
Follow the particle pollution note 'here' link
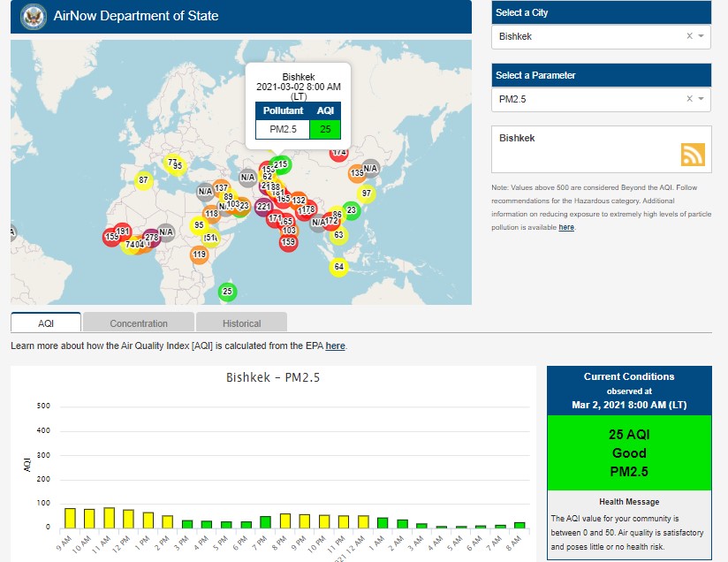click(x=565, y=227)
